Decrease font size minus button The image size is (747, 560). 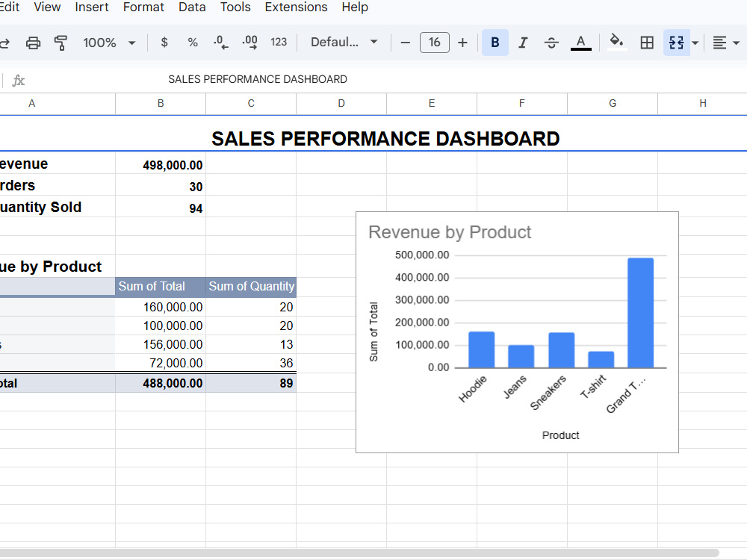(406, 43)
